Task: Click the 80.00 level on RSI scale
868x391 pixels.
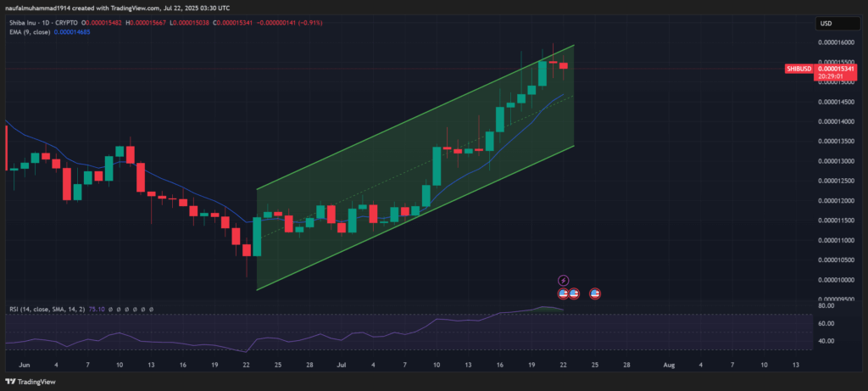Action: [826, 306]
